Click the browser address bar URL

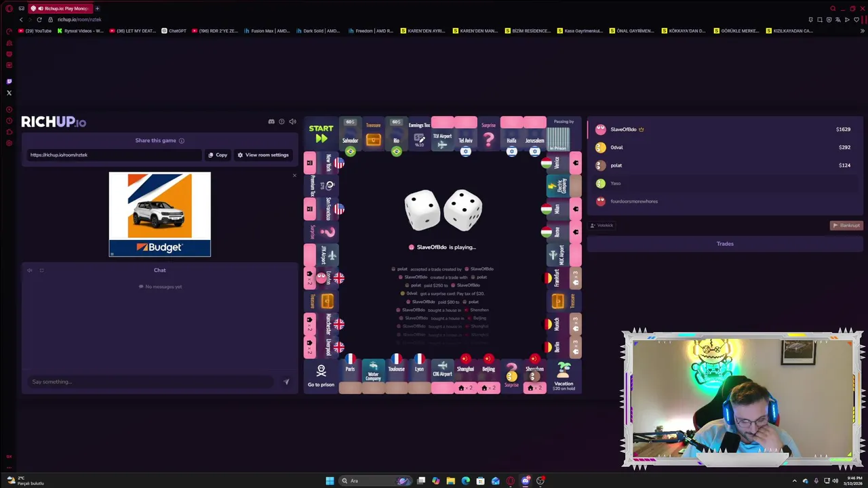point(79,20)
